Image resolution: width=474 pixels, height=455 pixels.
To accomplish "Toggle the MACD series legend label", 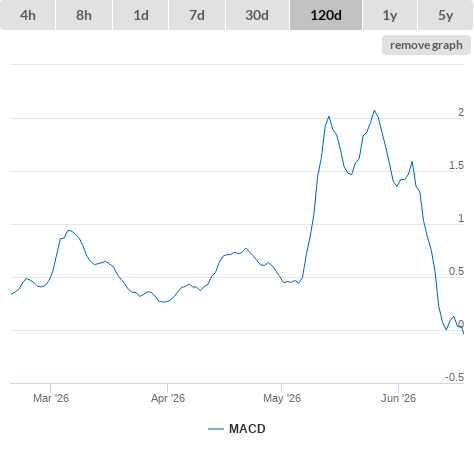I will (247, 429).
